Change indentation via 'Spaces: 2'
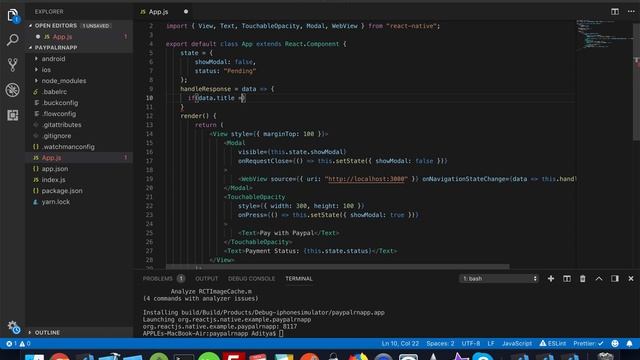 point(440,344)
